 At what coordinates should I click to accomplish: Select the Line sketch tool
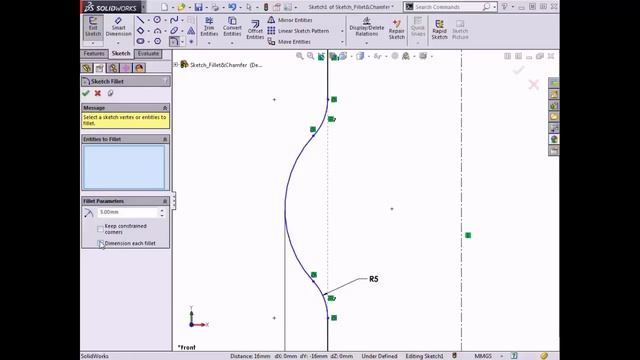coord(140,20)
